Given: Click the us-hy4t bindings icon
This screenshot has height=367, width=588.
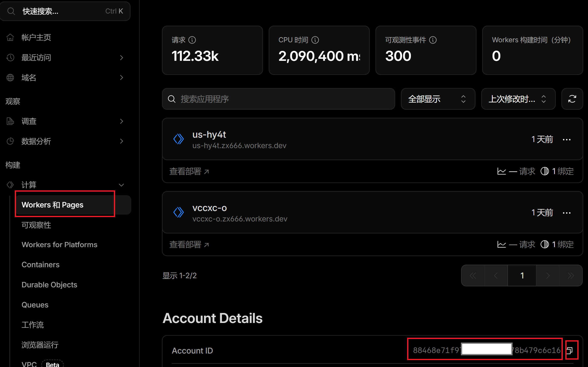Looking at the screenshot, I should coord(545,171).
